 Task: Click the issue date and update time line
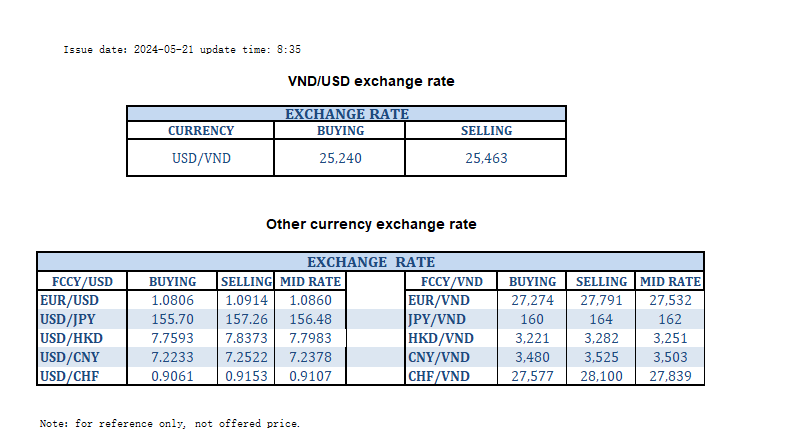[x=182, y=49]
